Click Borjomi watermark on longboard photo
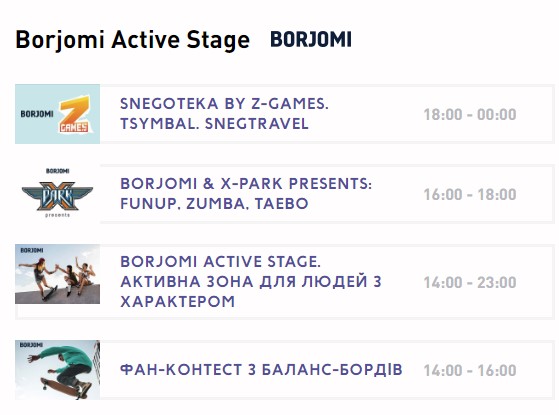 tap(31, 345)
